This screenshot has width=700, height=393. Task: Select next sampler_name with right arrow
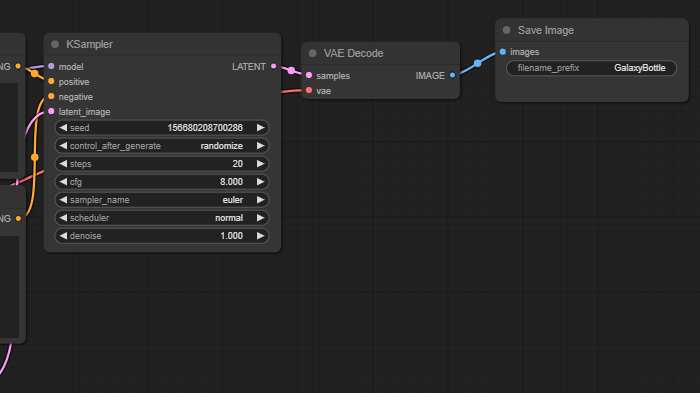pyautogui.click(x=260, y=200)
